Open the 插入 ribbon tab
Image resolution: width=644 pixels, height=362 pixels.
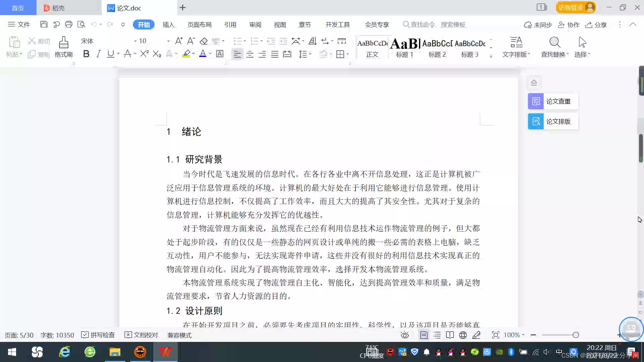168,25
